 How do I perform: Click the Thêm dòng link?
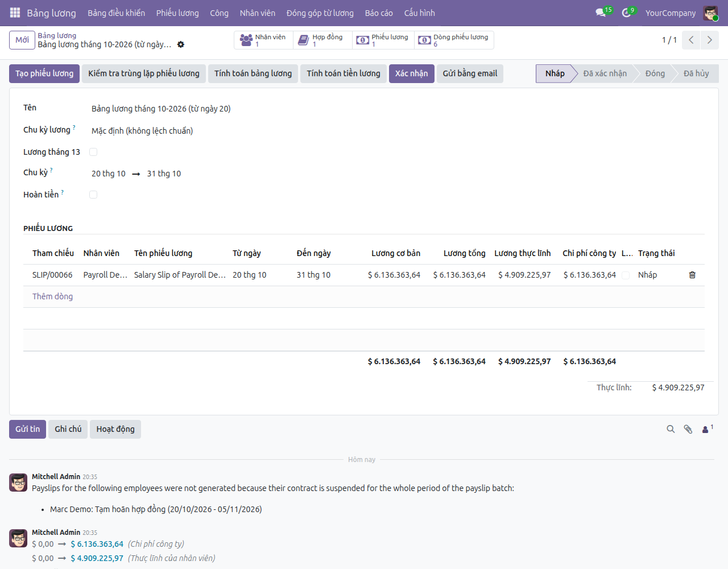(52, 296)
